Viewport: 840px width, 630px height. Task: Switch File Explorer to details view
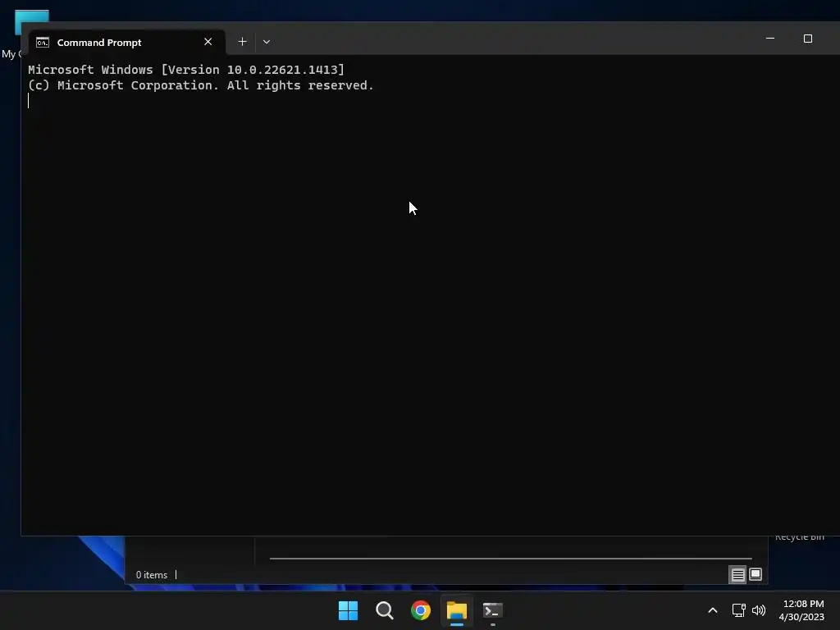(737, 575)
